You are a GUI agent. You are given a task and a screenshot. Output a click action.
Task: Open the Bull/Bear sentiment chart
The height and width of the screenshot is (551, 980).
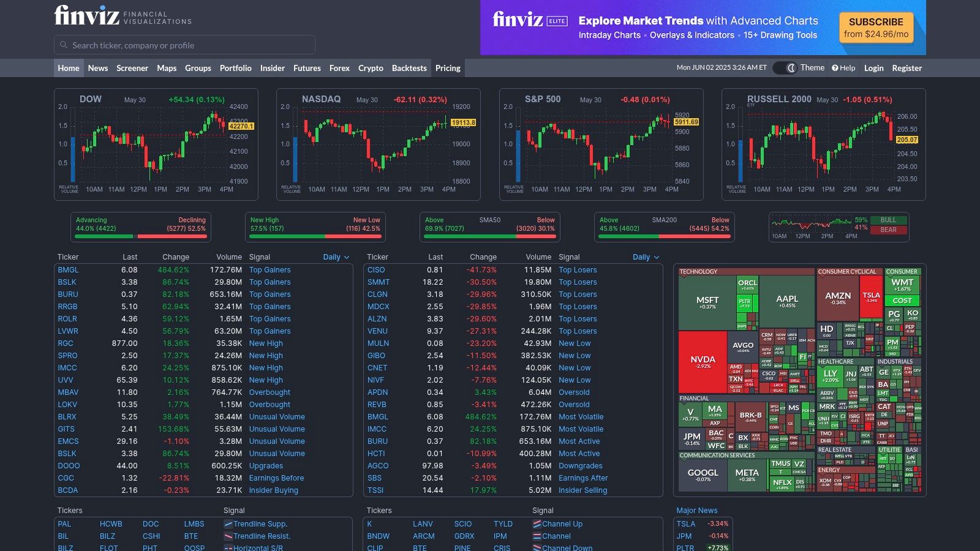point(839,227)
